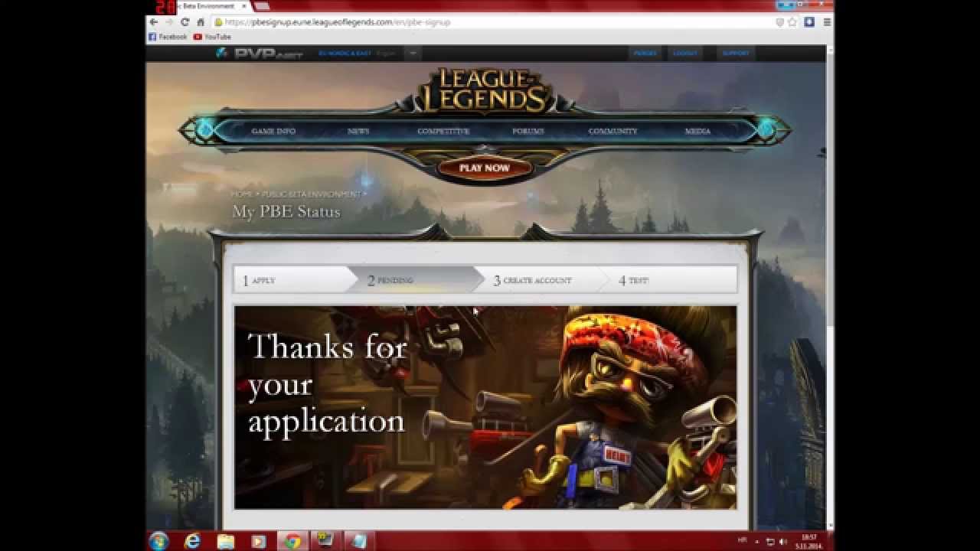Click the shield icon in the address bar
Screen dimensions: 980x551
pos(780,22)
